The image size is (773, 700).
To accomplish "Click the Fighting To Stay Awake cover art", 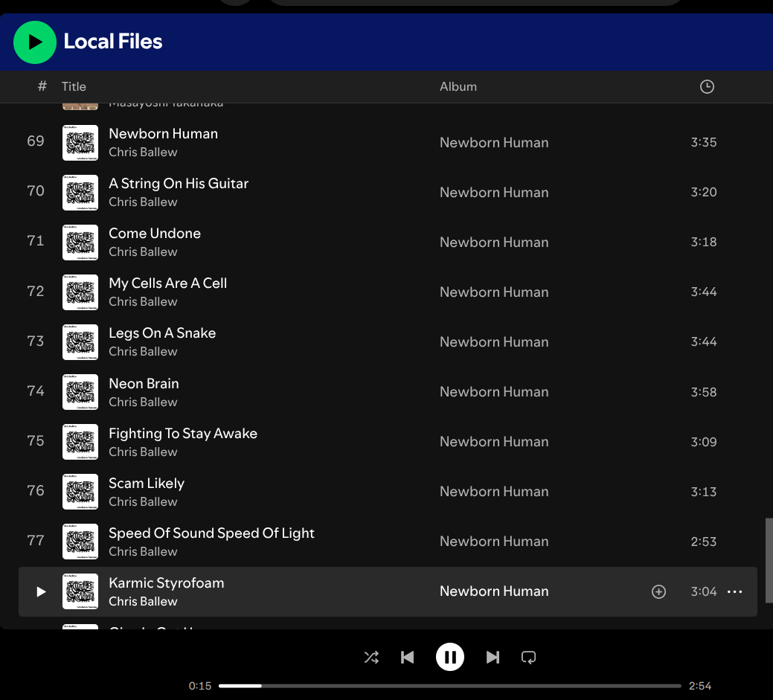I will click(x=80, y=442).
